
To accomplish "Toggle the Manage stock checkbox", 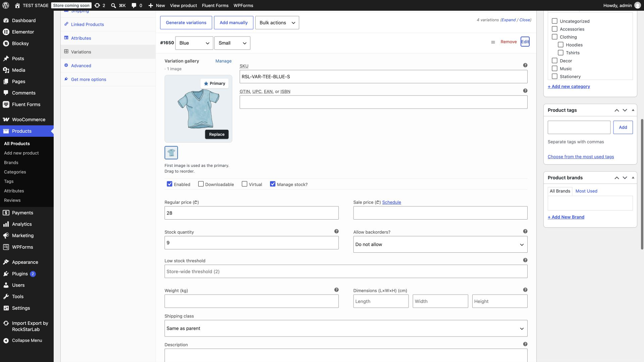I will coord(273,184).
